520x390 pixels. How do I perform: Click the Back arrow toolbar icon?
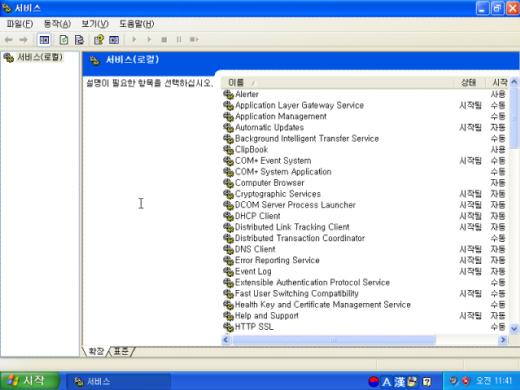[x=9, y=40]
